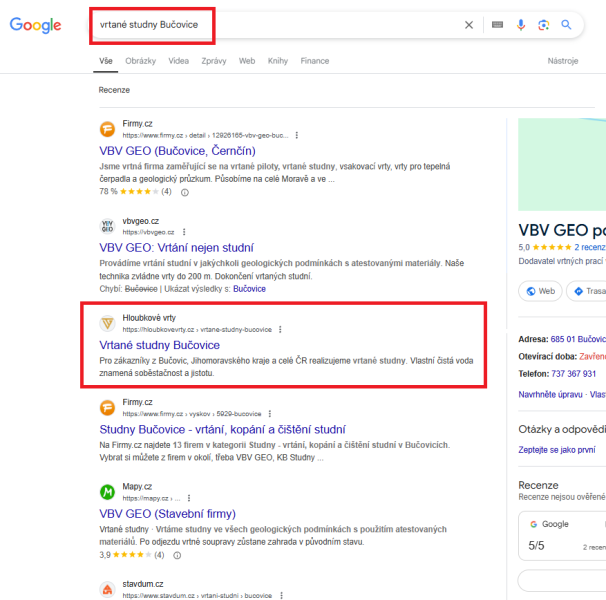Switch to the Videa tab
The height and width of the screenshot is (600, 606).
click(179, 61)
